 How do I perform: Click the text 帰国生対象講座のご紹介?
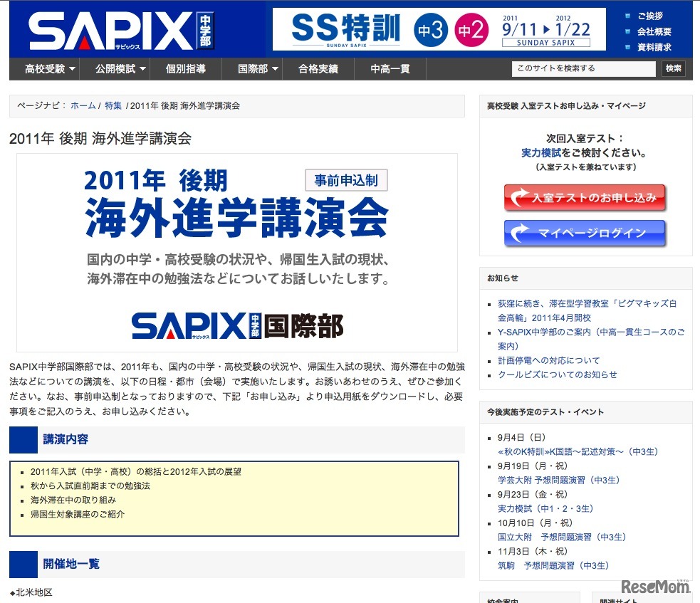77,514
